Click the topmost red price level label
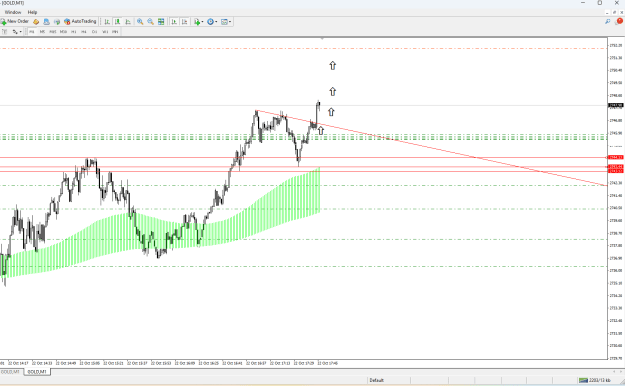The image size is (625, 386). click(615, 157)
